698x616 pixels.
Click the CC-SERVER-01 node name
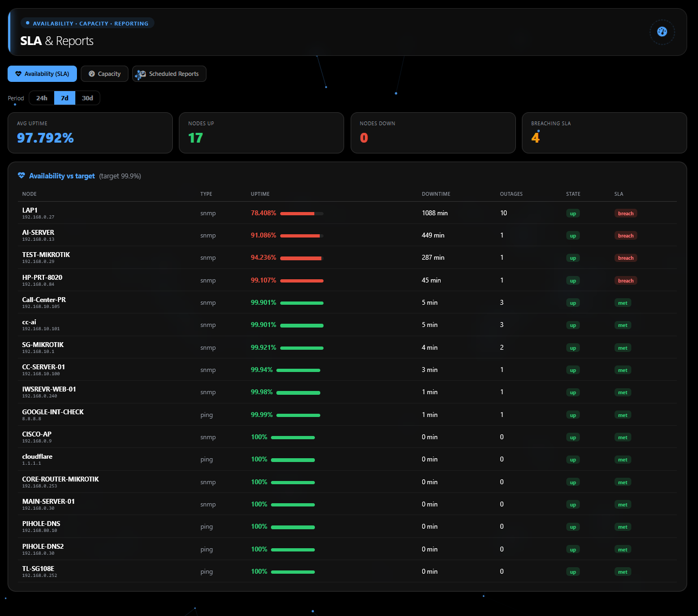[43, 367]
